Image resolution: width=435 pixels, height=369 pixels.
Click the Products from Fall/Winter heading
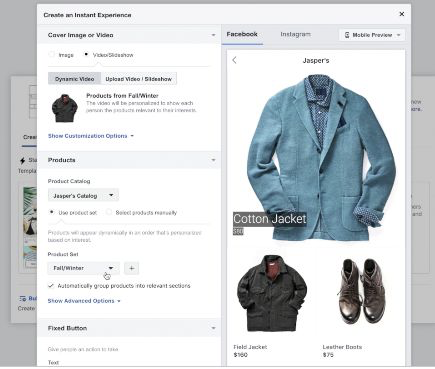point(122,96)
